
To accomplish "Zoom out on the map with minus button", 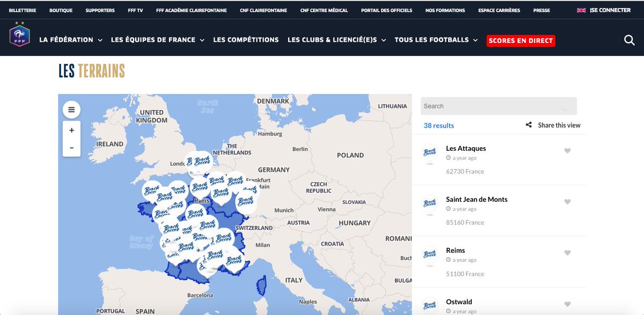I will (x=71, y=148).
